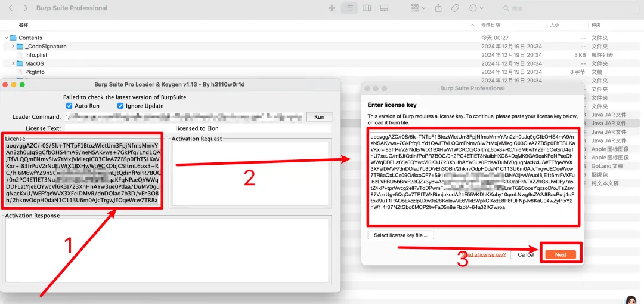Expand the MacOS folder

pos(13,63)
